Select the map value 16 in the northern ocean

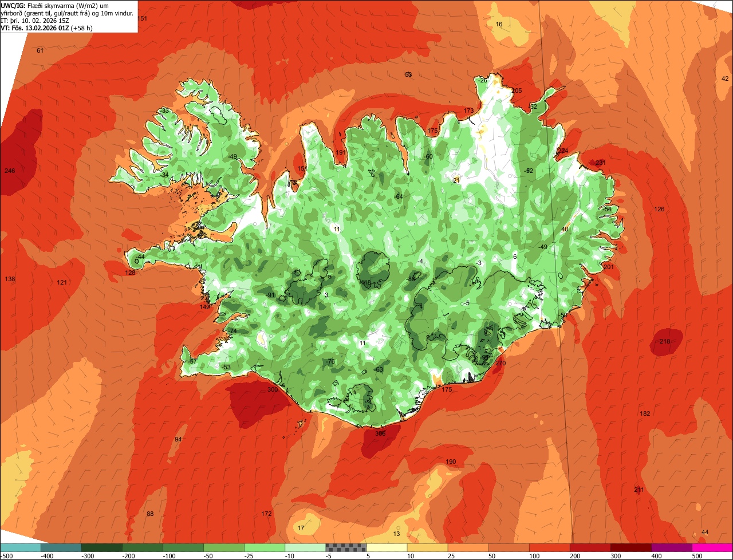(499, 24)
